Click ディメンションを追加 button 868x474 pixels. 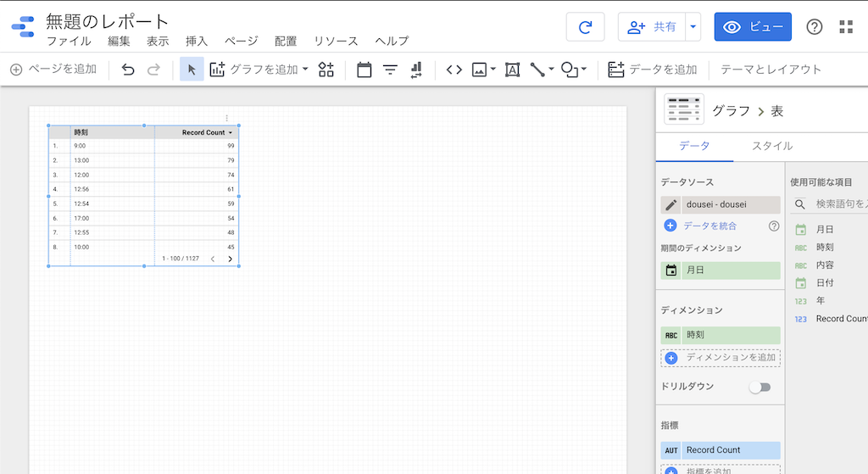[x=721, y=358]
